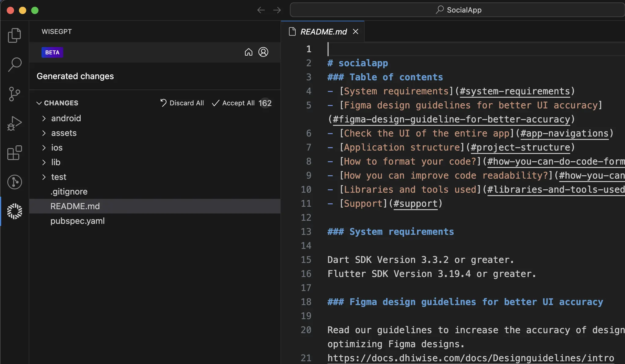Click the .gitignore file item

[69, 191]
